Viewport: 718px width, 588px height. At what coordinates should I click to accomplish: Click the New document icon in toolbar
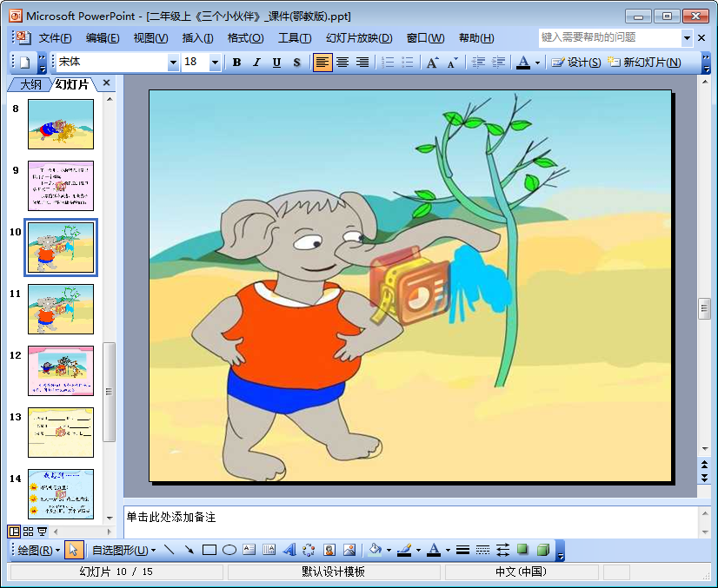25,63
